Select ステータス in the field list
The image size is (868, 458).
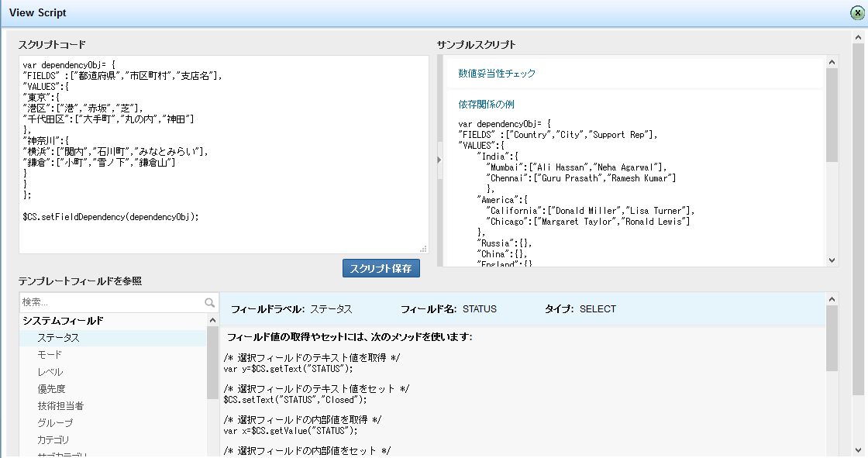tap(59, 338)
